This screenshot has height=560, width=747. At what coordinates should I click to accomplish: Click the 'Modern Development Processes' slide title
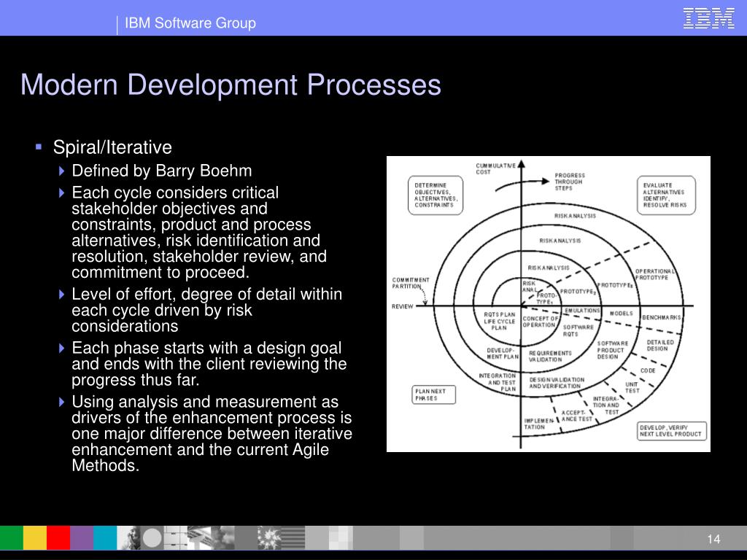tap(231, 85)
